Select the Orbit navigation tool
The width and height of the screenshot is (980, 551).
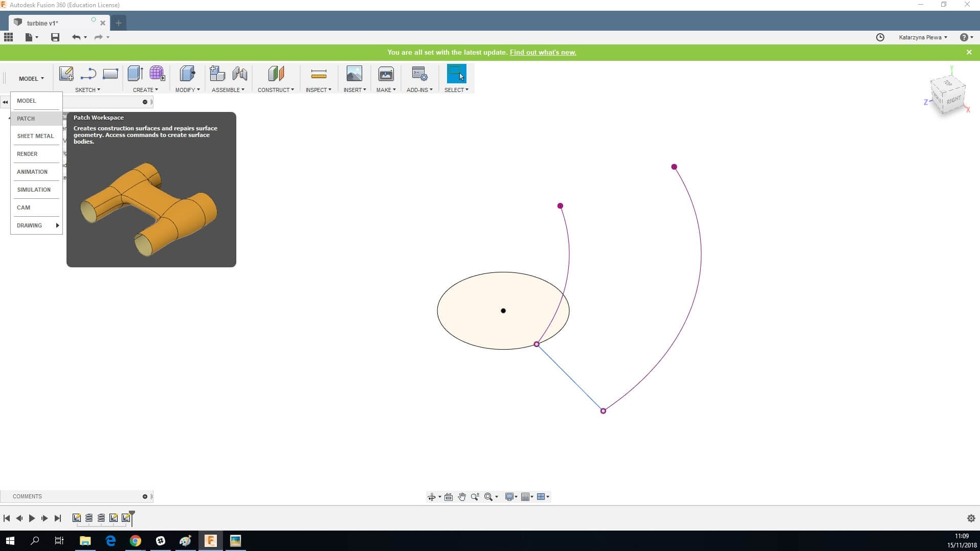pyautogui.click(x=431, y=497)
